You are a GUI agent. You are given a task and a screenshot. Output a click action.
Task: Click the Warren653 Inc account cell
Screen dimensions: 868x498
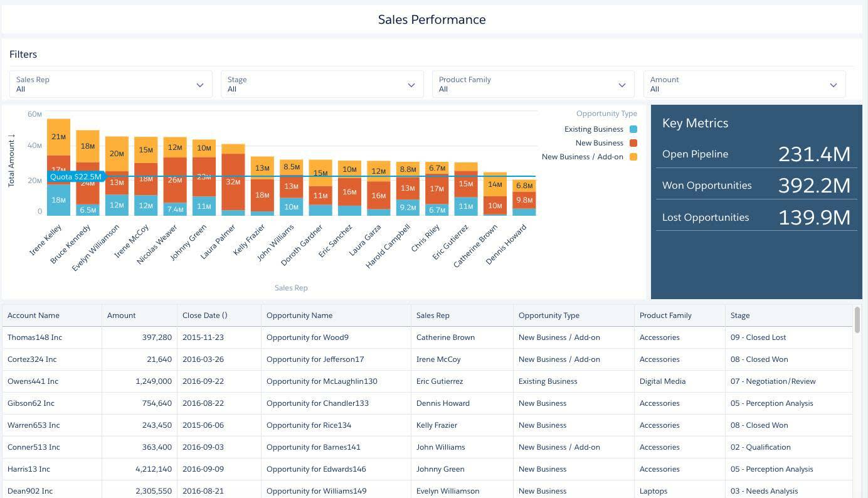pos(52,425)
